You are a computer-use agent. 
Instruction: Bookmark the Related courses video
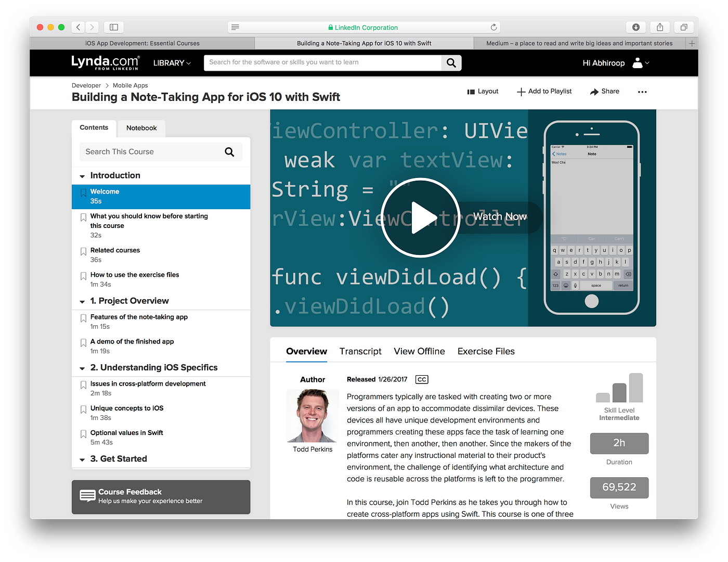[83, 251]
